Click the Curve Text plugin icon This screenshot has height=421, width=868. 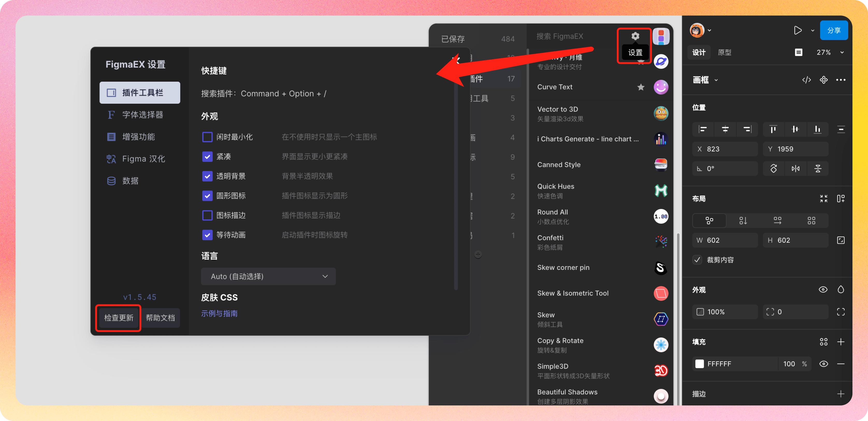click(x=661, y=87)
